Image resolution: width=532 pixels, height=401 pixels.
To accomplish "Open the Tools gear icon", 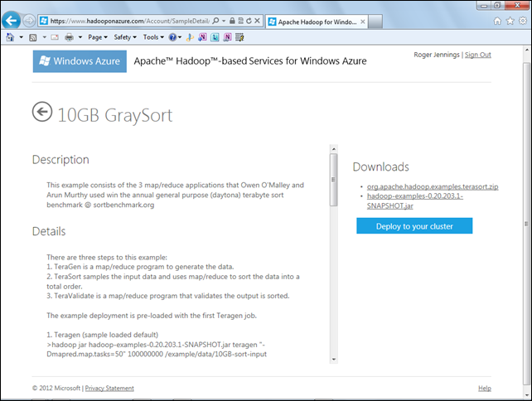I will click(523, 21).
